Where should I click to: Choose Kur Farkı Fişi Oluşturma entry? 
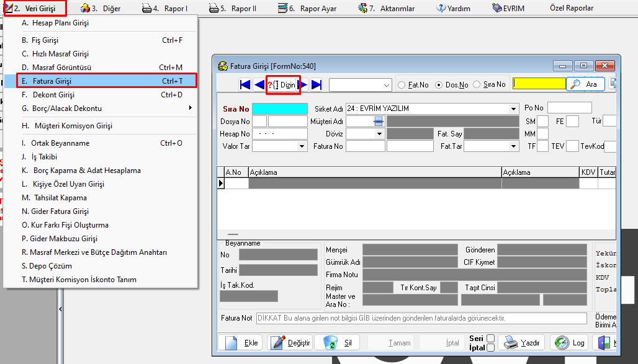(x=100, y=225)
